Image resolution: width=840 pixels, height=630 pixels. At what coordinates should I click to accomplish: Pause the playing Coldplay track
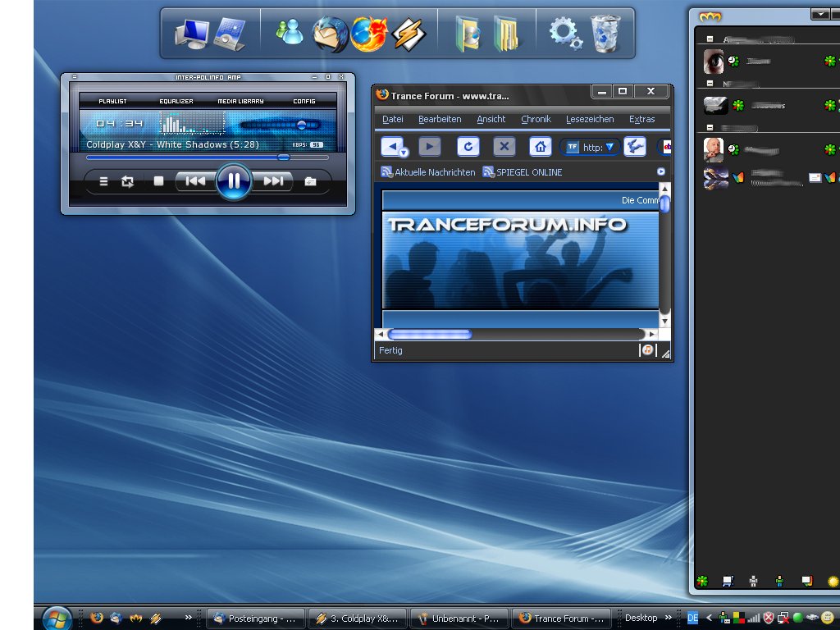[234, 180]
